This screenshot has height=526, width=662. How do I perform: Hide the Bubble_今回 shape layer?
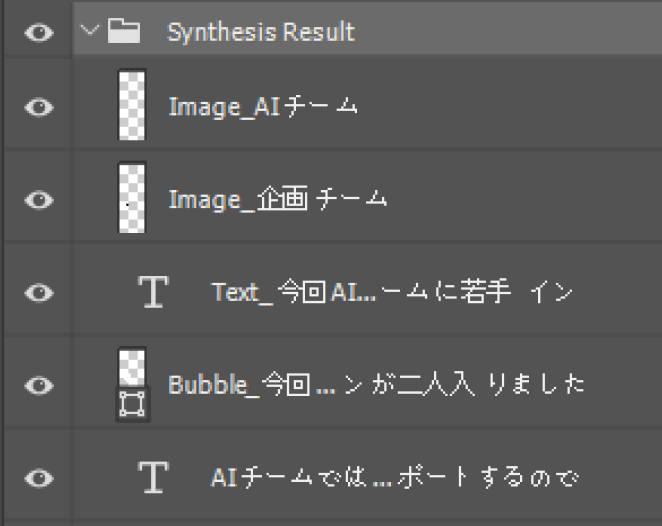pos(39,385)
